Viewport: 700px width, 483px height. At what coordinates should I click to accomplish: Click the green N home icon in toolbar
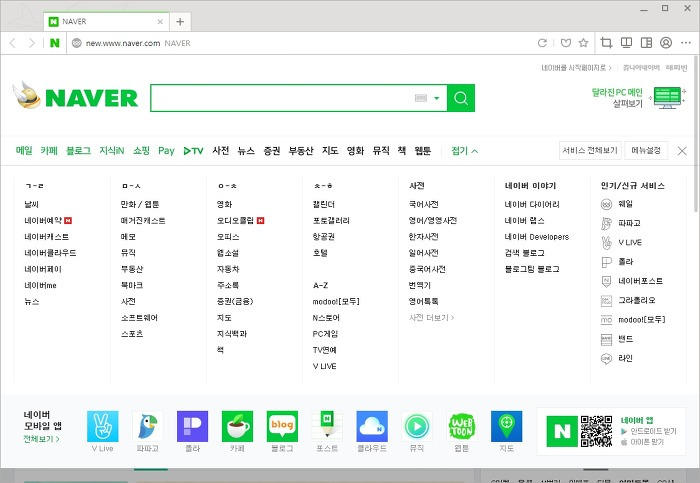[54, 43]
